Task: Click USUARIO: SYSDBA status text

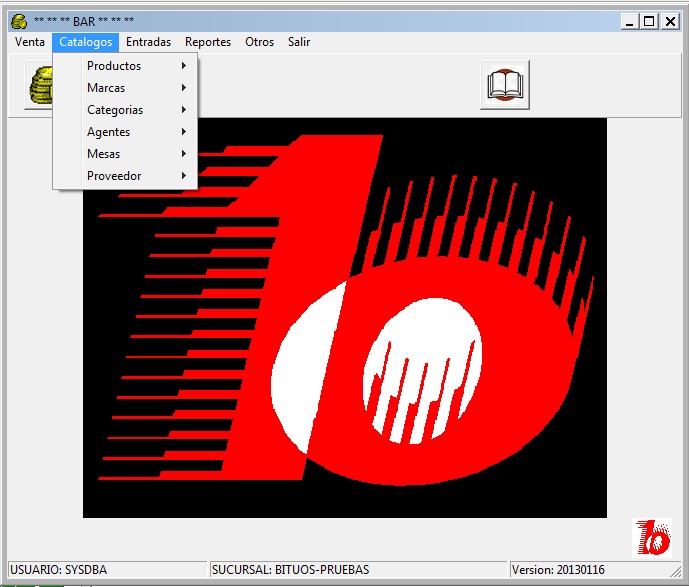Action: pyautogui.click(x=58, y=570)
